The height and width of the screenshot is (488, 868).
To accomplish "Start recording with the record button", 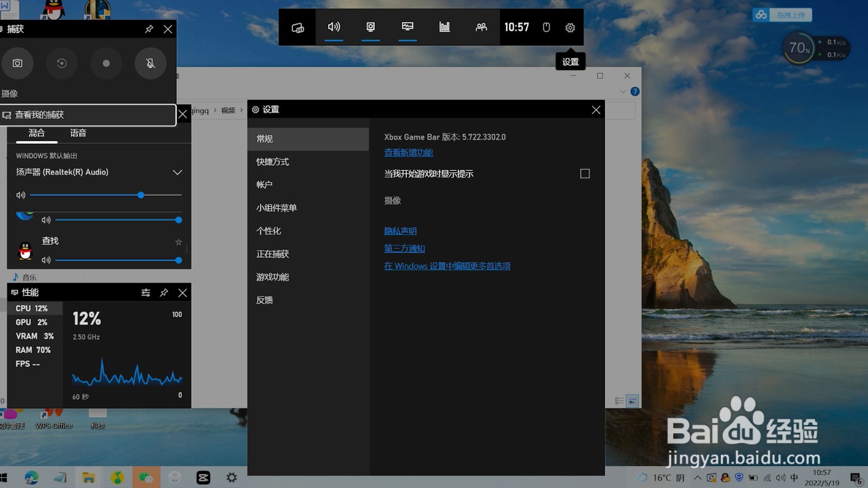I will [106, 63].
